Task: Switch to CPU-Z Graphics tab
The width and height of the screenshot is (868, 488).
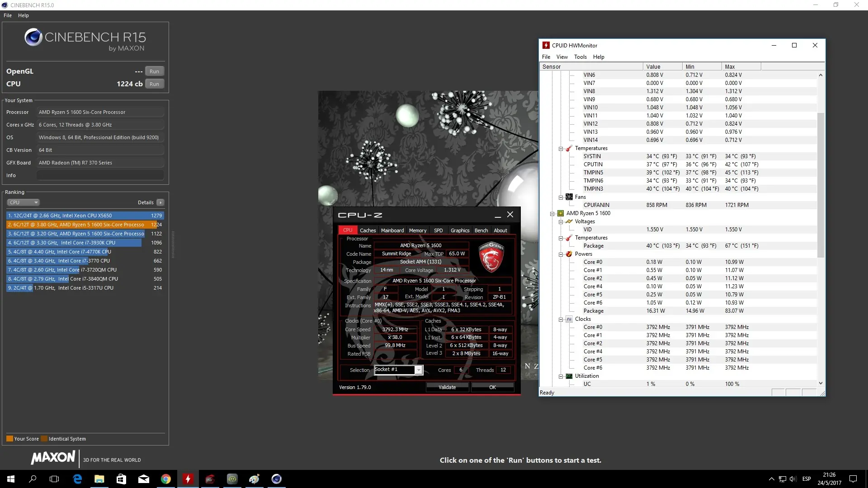Action: click(460, 230)
